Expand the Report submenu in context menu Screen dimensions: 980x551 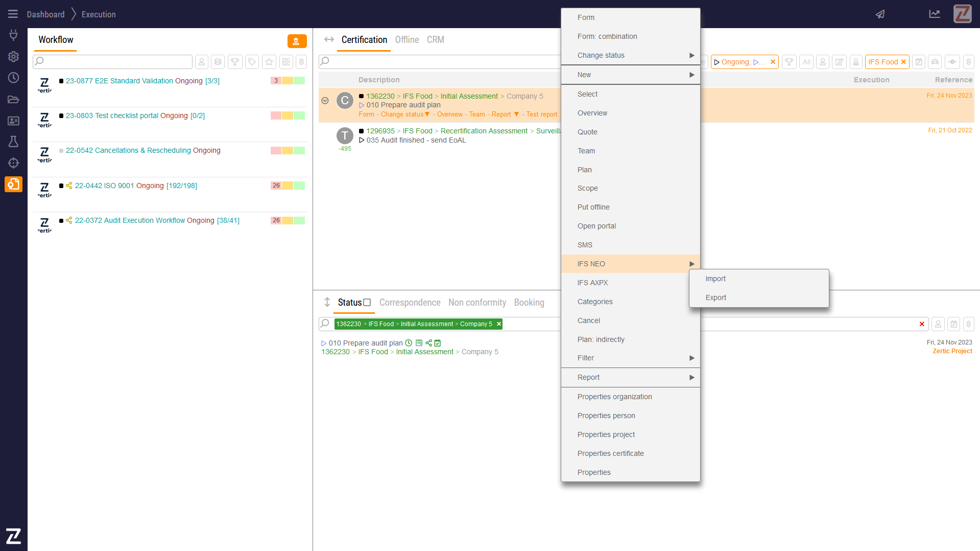click(x=630, y=377)
